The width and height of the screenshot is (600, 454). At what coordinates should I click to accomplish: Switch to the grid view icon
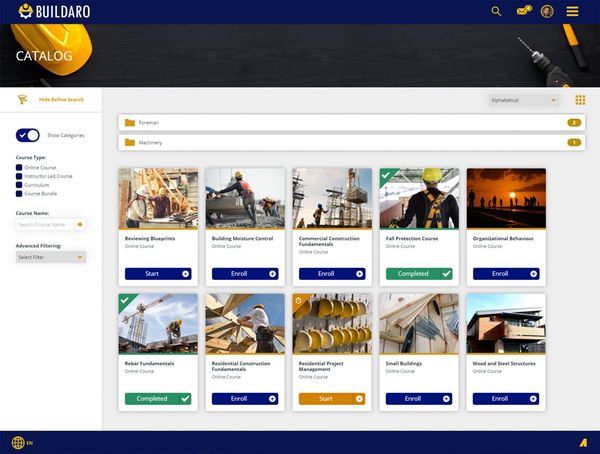pos(580,100)
